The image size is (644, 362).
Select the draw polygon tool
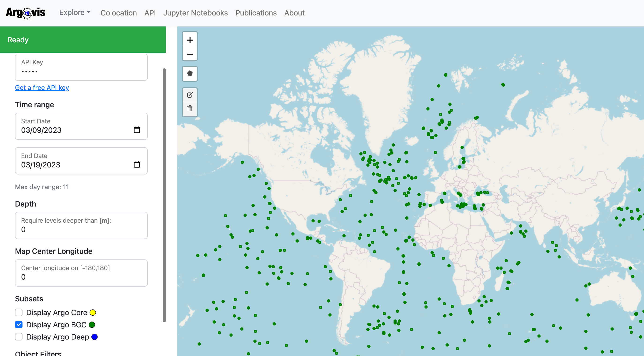(x=190, y=74)
